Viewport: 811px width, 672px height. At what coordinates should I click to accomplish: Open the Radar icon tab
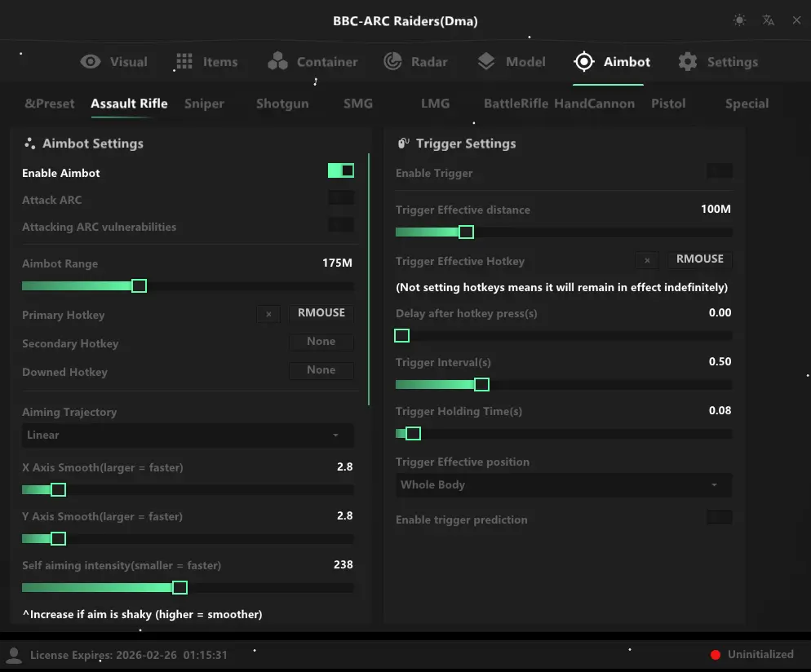click(393, 62)
